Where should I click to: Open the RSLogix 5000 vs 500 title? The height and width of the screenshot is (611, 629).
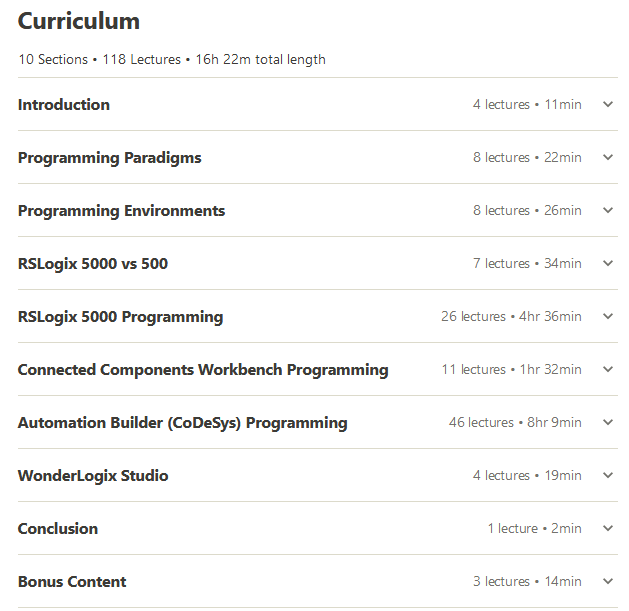coord(93,263)
